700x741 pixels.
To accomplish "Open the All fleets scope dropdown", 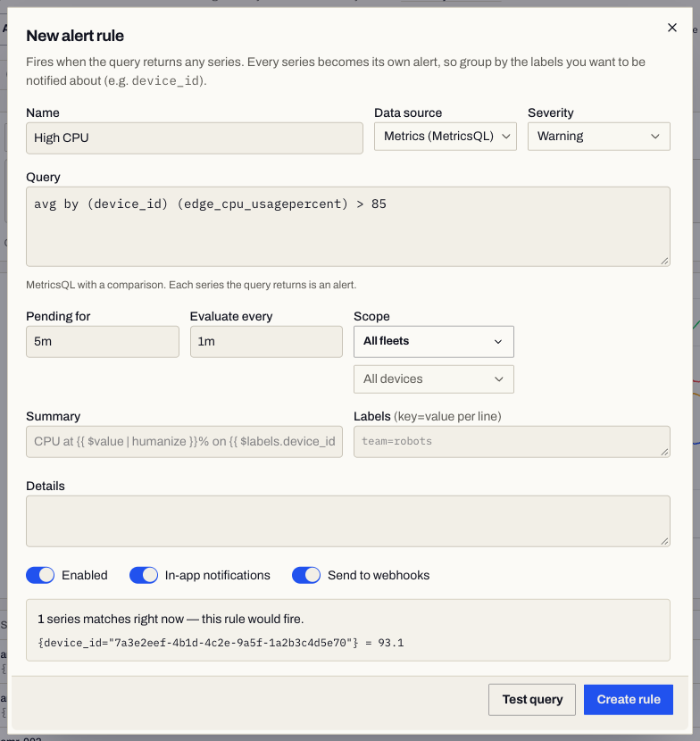I will [x=433, y=341].
